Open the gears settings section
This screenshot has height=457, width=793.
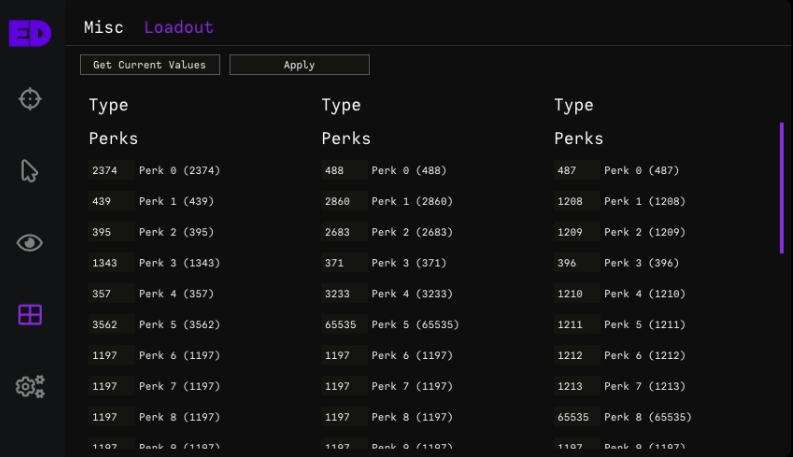(x=30, y=386)
